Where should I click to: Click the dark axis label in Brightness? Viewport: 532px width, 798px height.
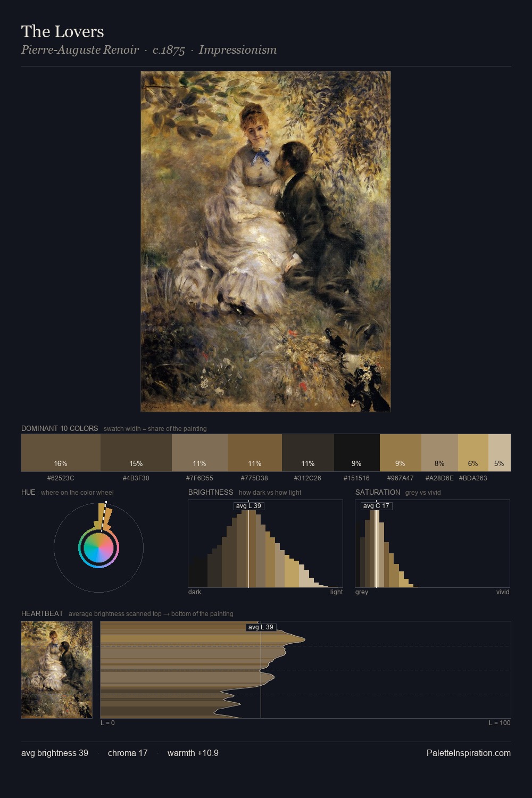tap(195, 592)
